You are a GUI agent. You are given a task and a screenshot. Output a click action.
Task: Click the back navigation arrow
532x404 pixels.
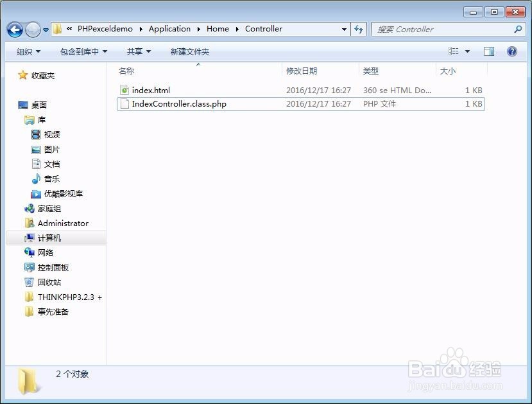(14, 30)
